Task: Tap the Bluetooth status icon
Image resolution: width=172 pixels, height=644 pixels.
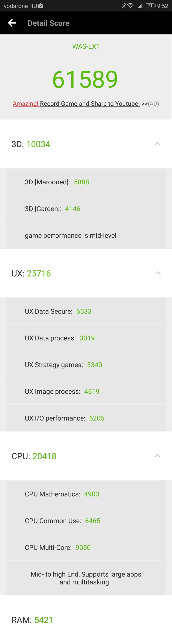Action: 124,6
